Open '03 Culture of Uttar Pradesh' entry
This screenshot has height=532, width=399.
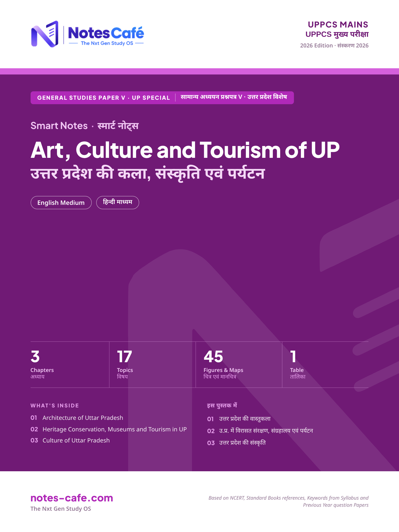point(70,440)
